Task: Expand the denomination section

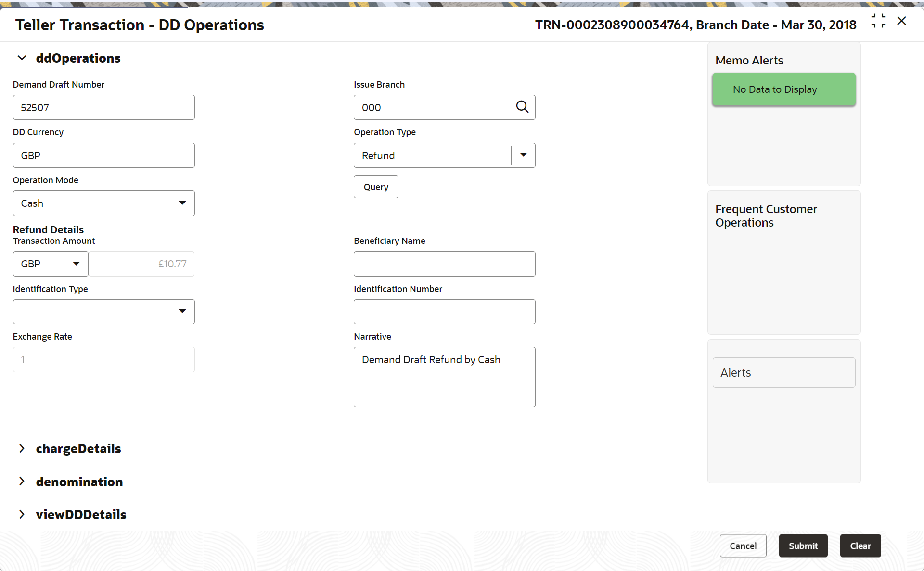Action: click(22, 482)
